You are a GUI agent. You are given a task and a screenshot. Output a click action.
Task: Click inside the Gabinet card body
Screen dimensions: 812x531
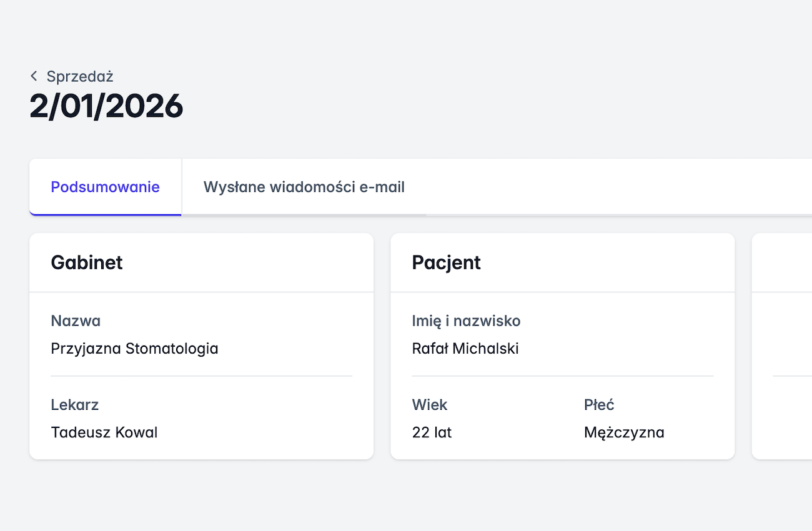(x=201, y=375)
